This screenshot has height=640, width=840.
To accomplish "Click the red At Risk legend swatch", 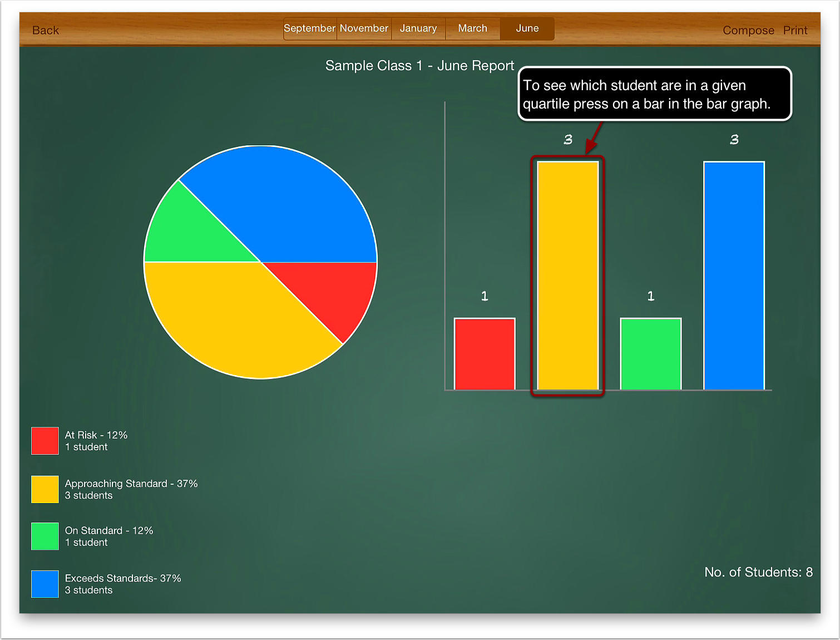I will point(45,441).
